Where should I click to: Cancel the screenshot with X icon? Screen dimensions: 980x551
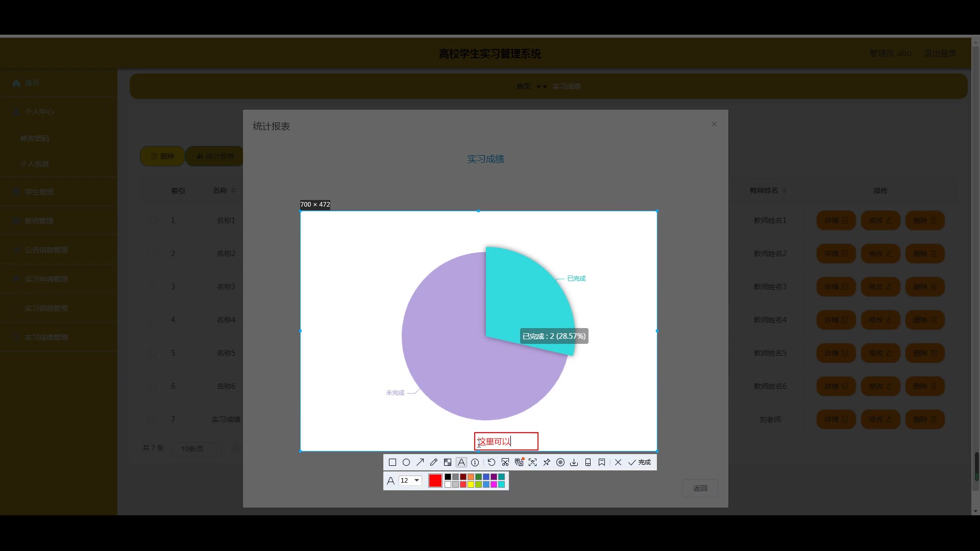click(618, 462)
